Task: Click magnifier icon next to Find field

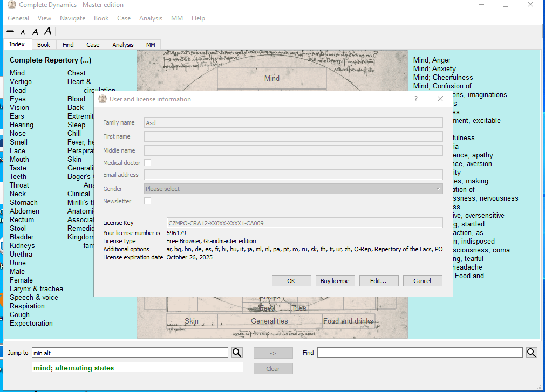Action: 532,353
